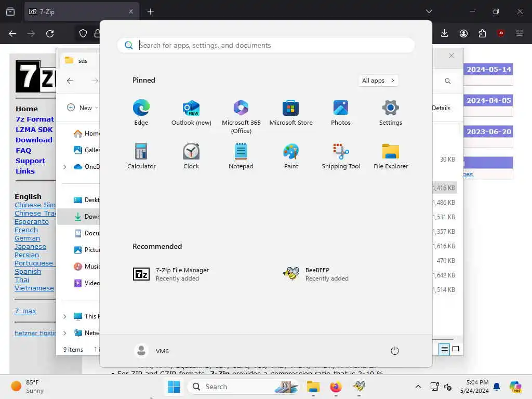
Task: Open the New dropdown in File Explorer
Action: (83, 108)
